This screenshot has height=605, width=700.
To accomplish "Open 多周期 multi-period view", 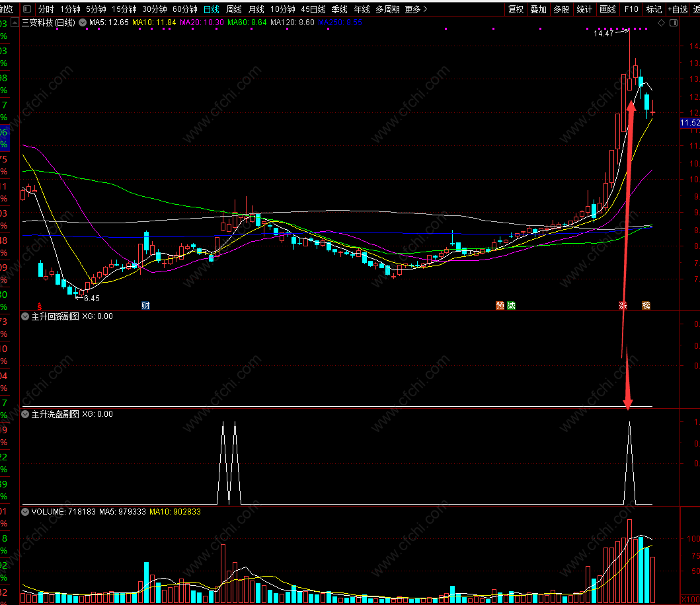I will point(387,9).
